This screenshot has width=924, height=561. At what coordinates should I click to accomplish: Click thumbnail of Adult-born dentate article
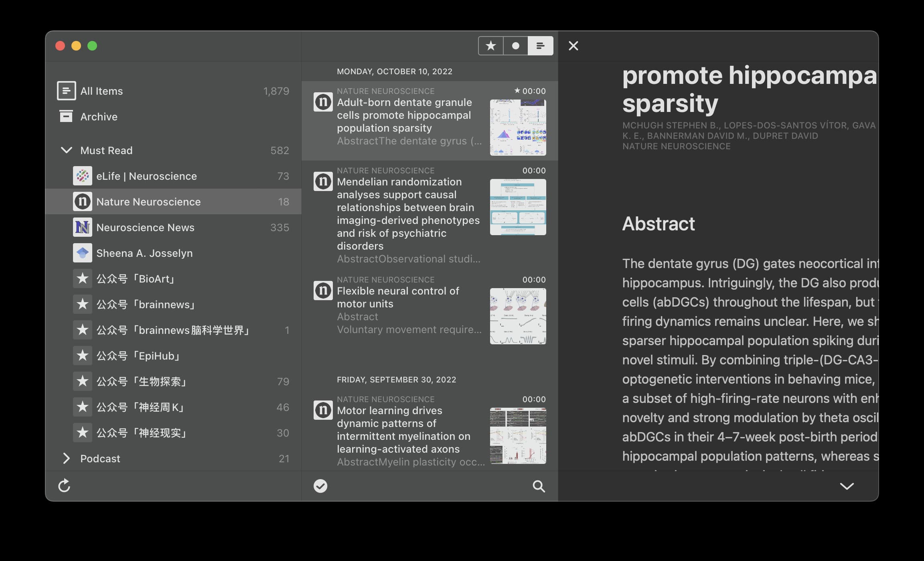518,128
